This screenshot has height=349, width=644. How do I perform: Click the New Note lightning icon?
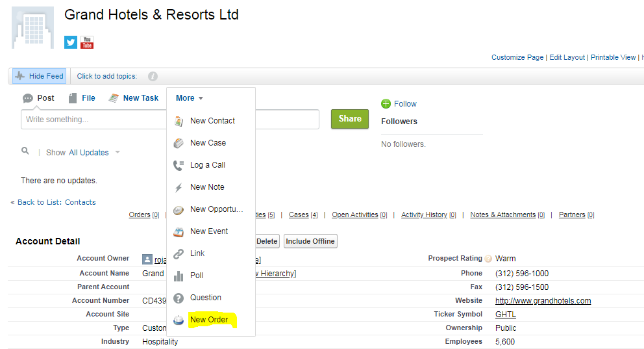click(179, 188)
